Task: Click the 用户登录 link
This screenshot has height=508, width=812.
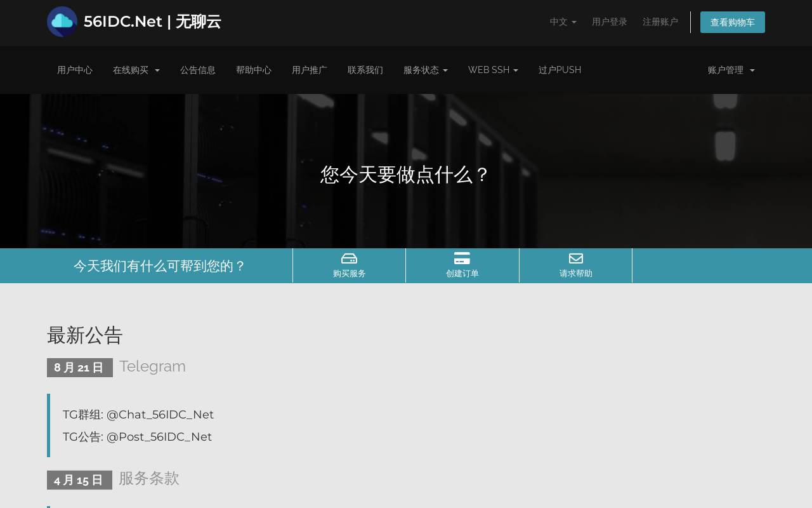Action: coord(610,22)
